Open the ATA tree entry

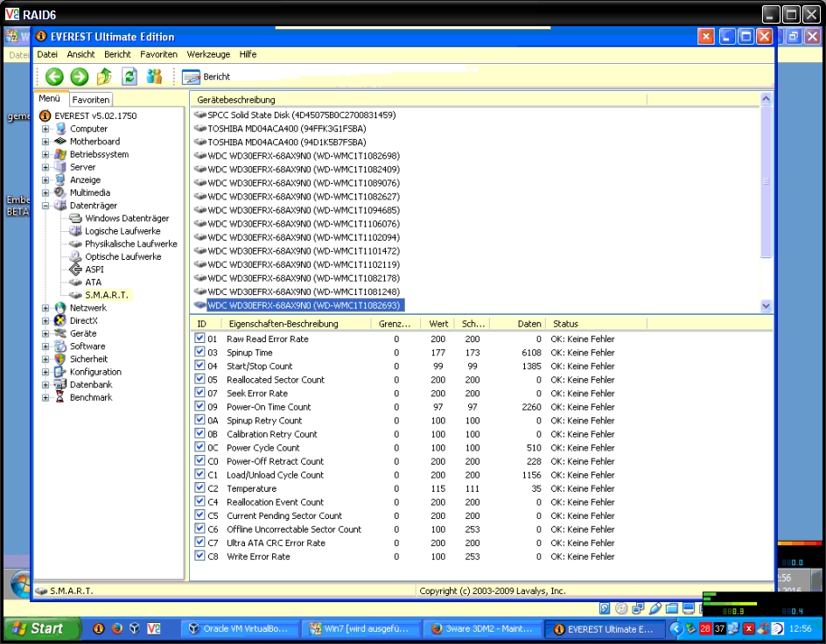[94, 283]
